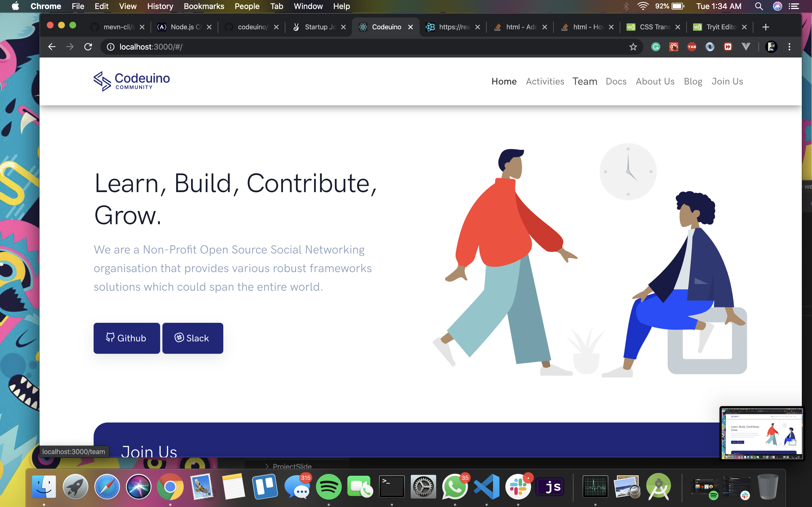Image resolution: width=812 pixels, height=507 pixels.
Task: Click the Codeuino Community logo
Action: click(x=132, y=81)
